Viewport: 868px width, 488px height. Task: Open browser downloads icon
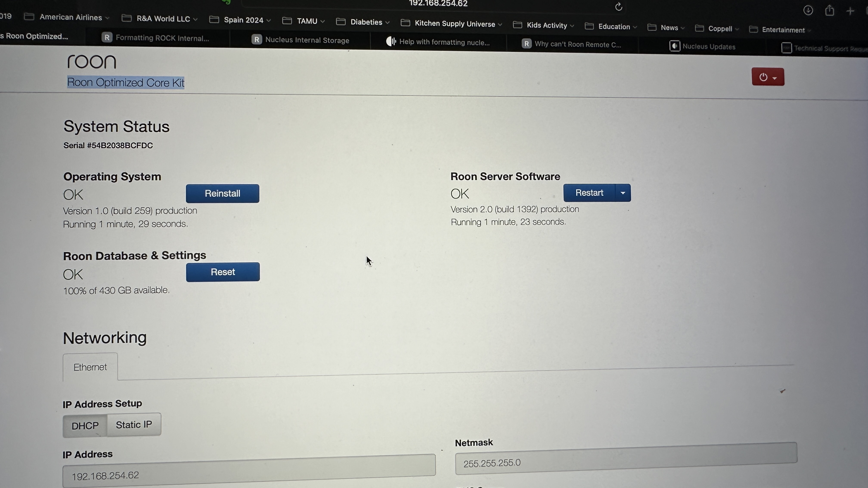click(808, 10)
